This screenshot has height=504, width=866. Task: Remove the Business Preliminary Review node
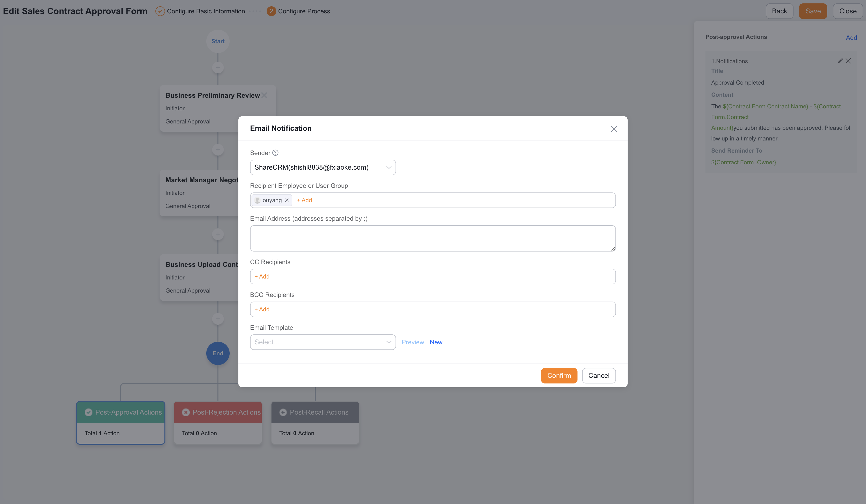click(264, 95)
